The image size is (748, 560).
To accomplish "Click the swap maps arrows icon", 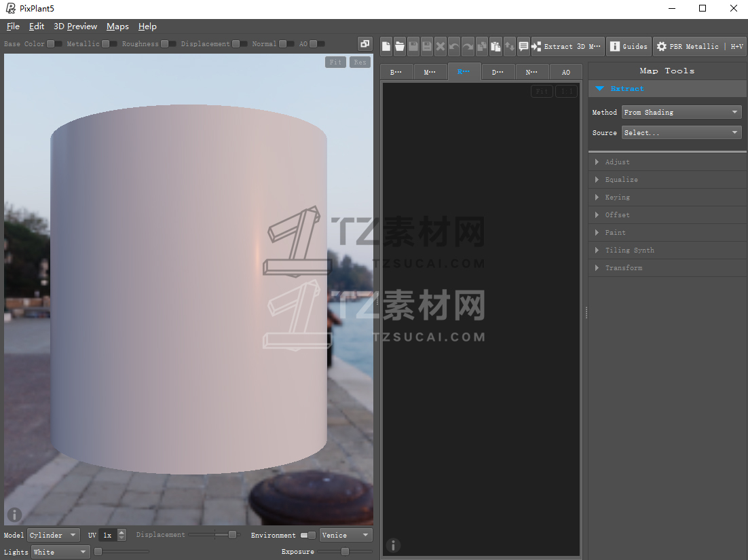I will [x=509, y=46].
